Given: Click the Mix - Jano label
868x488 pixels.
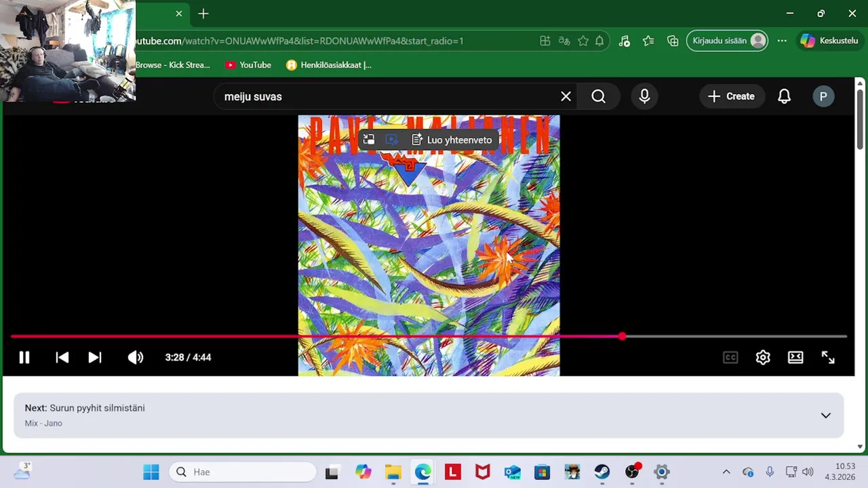Looking at the screenshot, I should pos(43,423).
